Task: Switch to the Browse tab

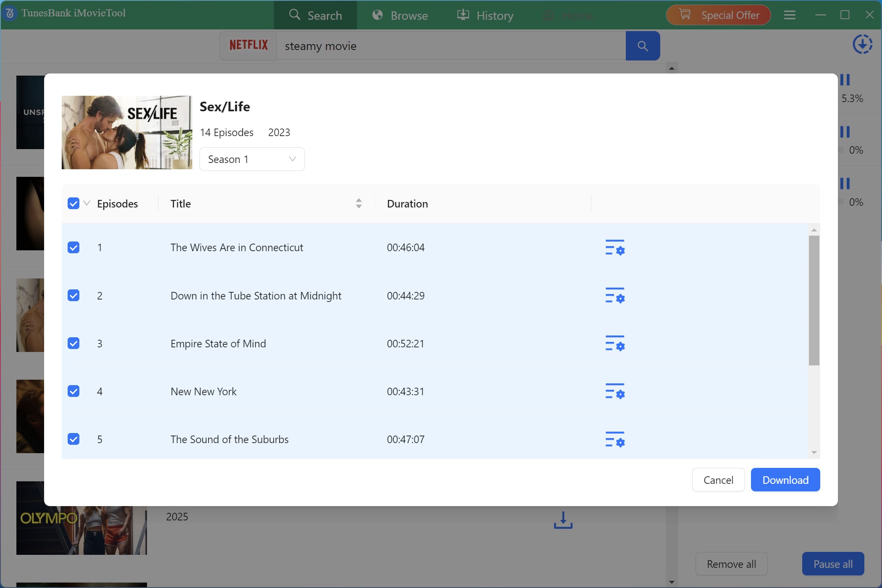Action: [x=400, y=15]
